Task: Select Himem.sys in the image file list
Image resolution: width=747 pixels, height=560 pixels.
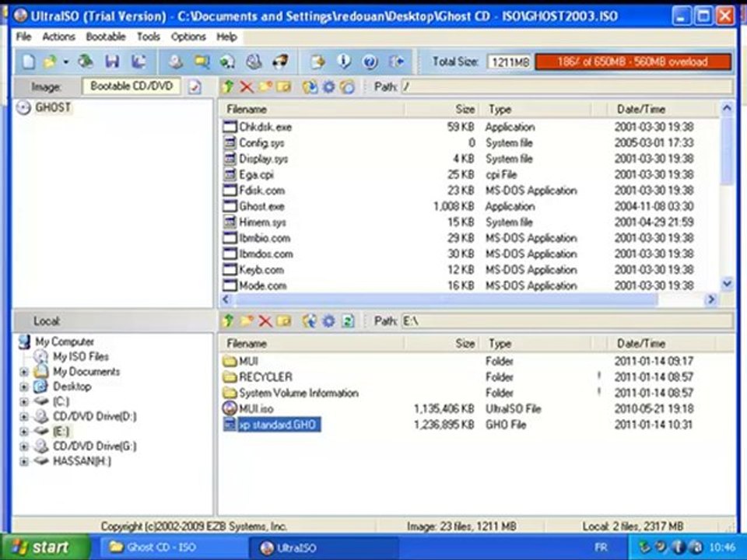Action: (x=262, y=222)
